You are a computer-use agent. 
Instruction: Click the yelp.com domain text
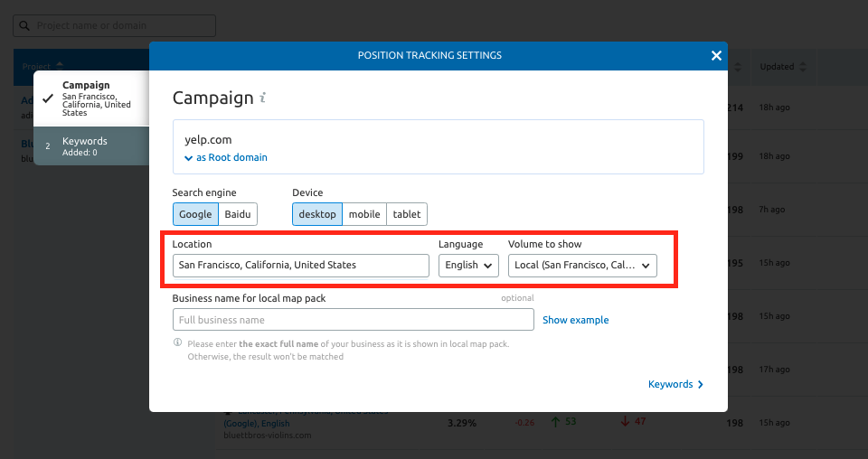click(208, 140)
